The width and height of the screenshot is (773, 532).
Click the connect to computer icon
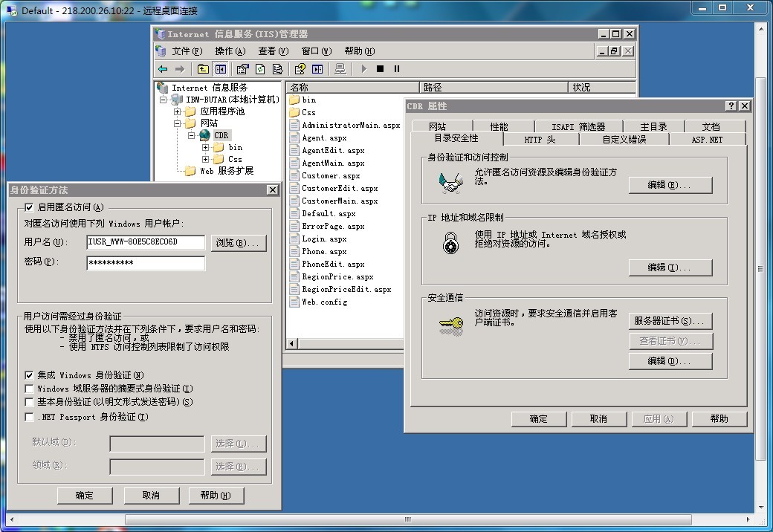[x=340, y=69]
